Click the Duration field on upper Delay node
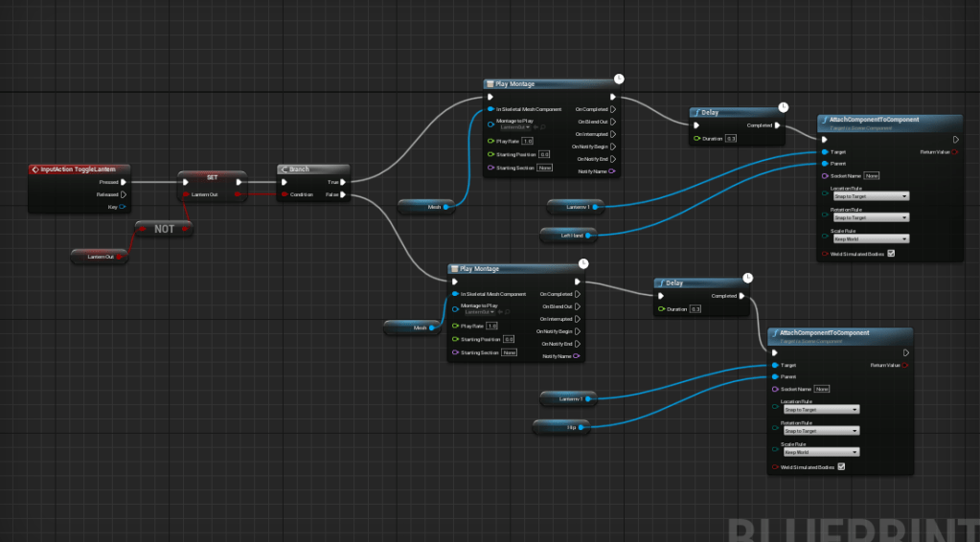Image resolution: width=980 pixels, height=542 pixels. 732,139
